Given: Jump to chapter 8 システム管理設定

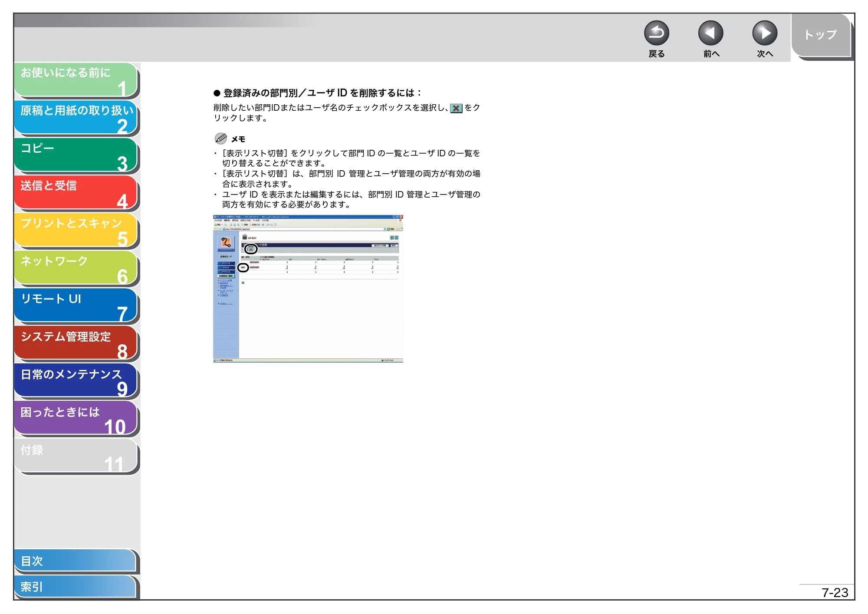Looking at the screenshot, I should [76, 343].
